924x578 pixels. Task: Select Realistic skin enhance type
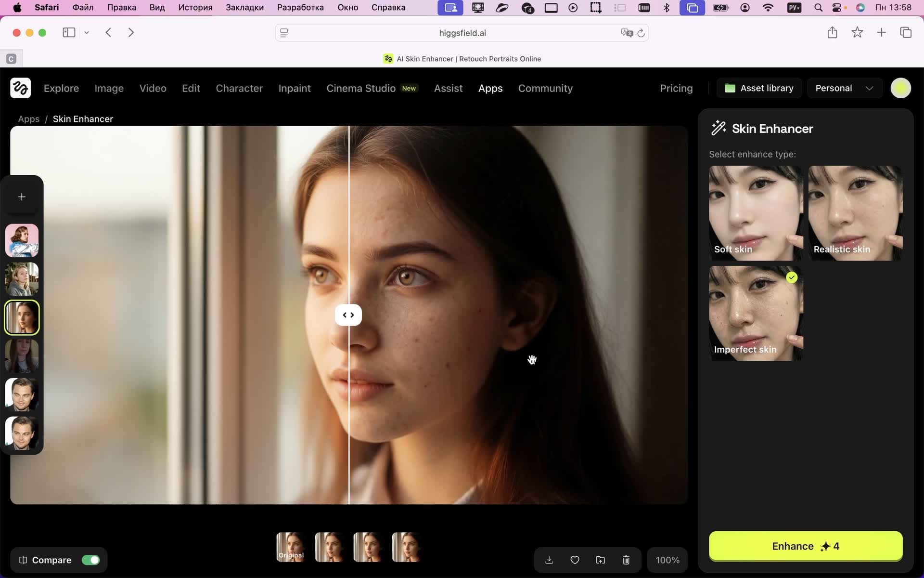tap(855, 213)
